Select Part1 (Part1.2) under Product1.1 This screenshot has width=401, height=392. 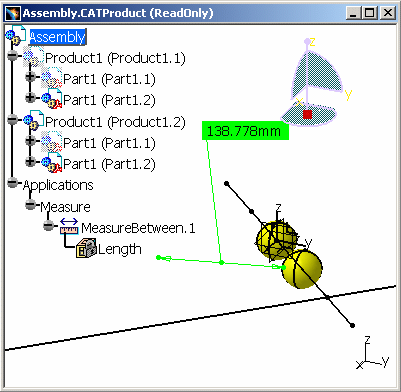pyautogui.click(x=109, y=100)
